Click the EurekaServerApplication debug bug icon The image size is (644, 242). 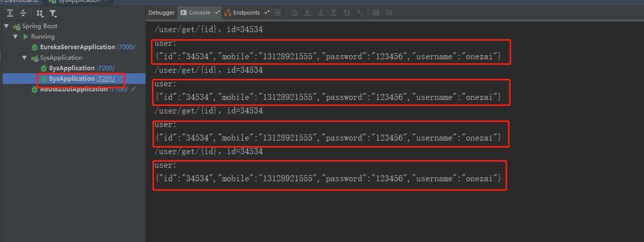(35, 47)
